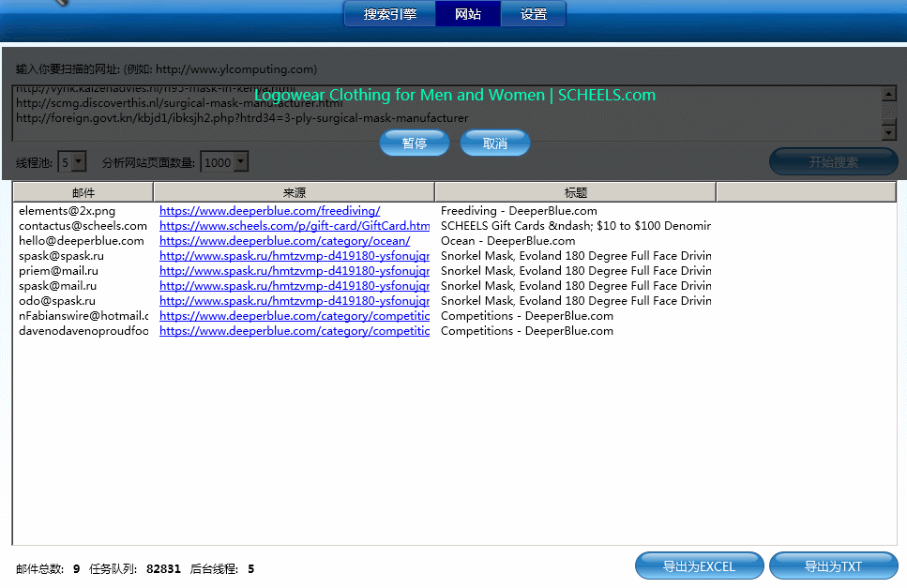Image resolution: width=907 pixels, height=588 pixels.
Task: Select email nFabianswire@hotmail
Action: [83, 316]
